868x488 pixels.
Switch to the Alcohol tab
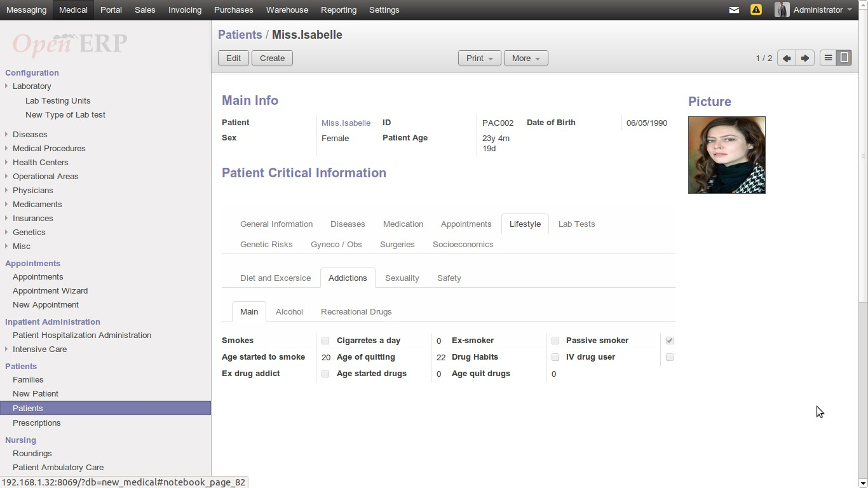click(289, 312)
